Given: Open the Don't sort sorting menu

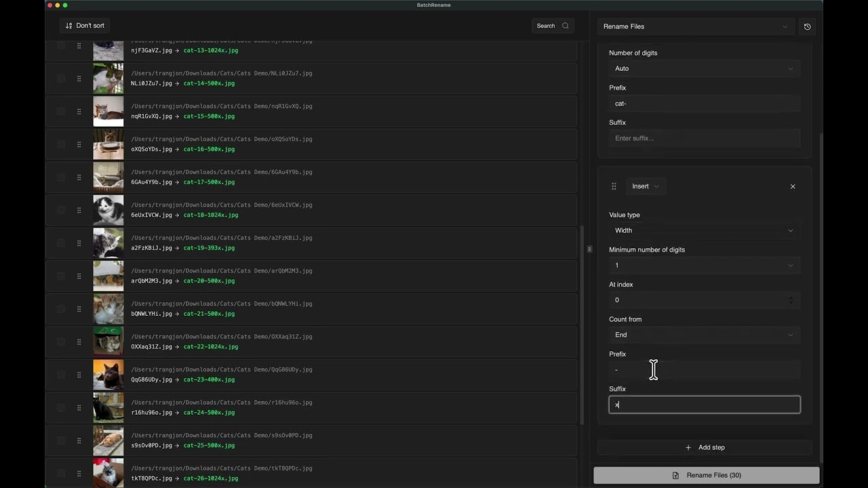Looking at the screenshot, I should (85, 26).
